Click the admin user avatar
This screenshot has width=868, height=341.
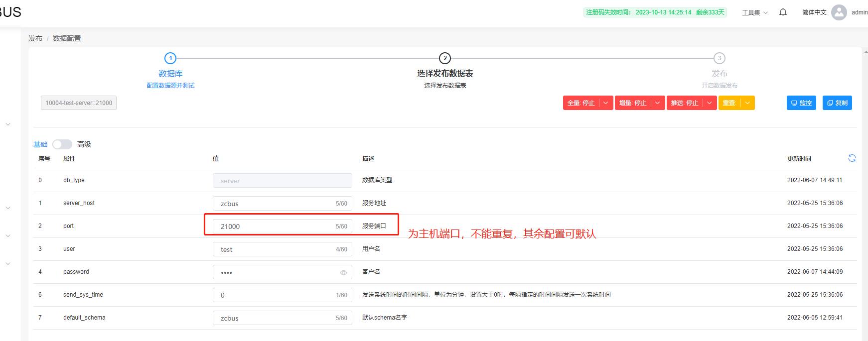[x=839, y=12]
